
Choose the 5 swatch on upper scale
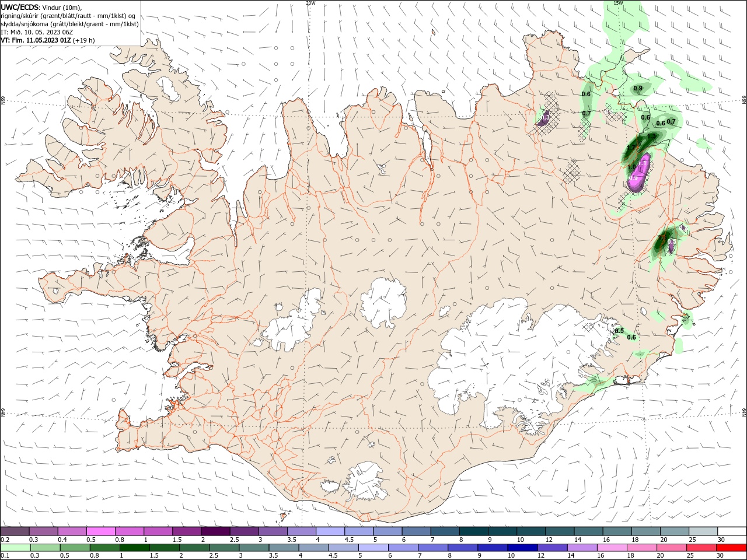pyautogui.click(x=387, y=531)
